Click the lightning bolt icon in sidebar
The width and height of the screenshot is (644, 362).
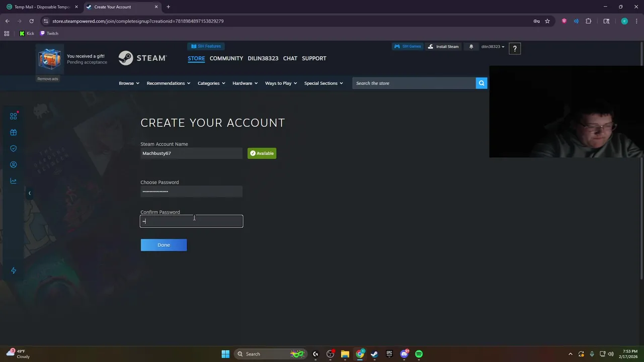tap(14, 270)
